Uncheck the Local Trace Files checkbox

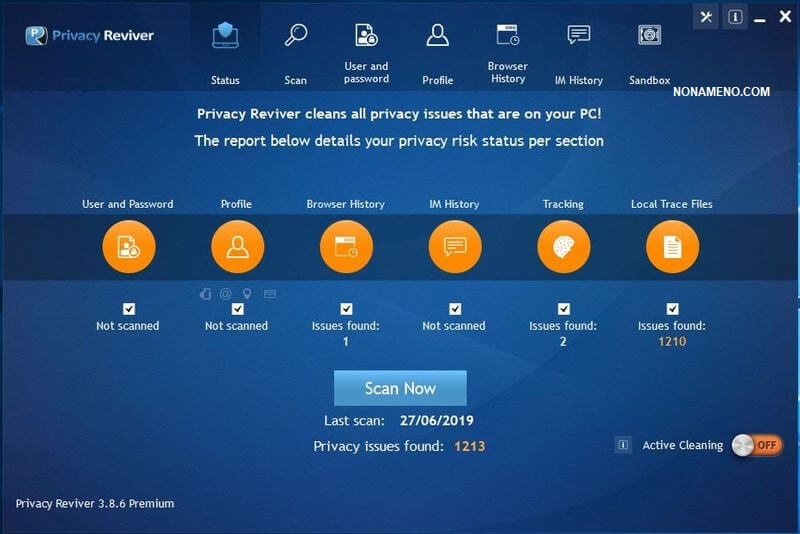[672, 309]
